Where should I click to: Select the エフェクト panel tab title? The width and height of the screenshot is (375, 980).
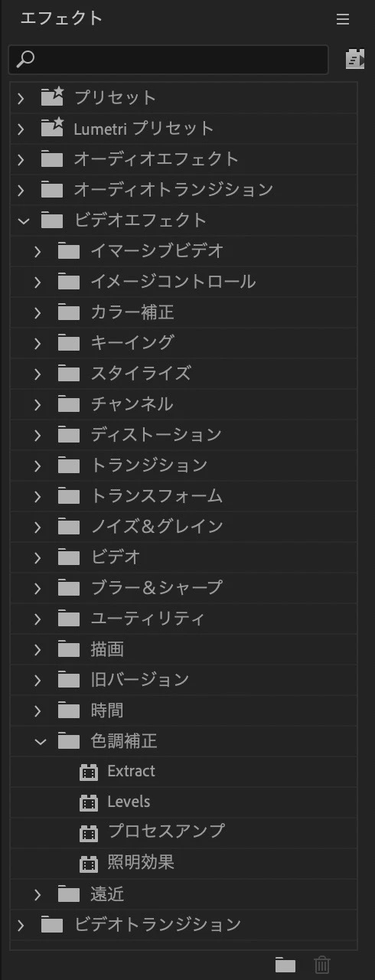tap(60, 18)
